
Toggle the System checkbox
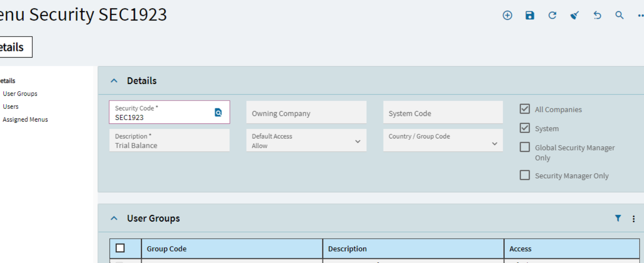coord(525,128)
